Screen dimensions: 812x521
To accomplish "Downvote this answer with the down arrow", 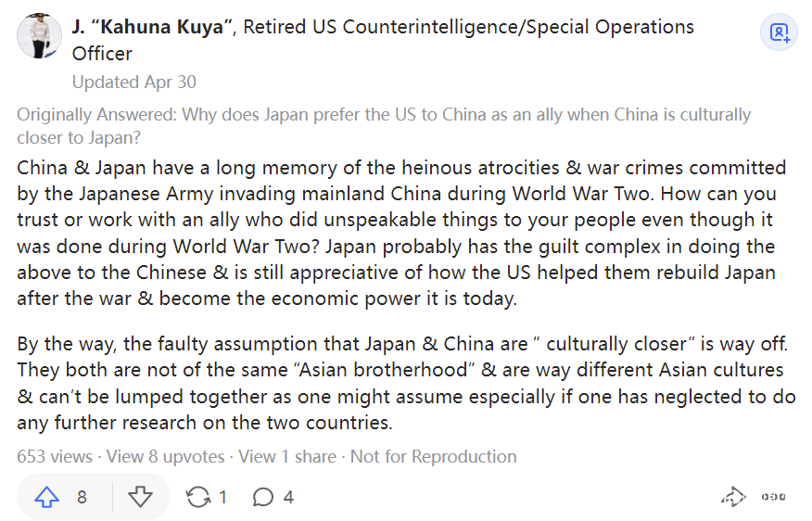I will pyautogui.click(x=140, y=498).
